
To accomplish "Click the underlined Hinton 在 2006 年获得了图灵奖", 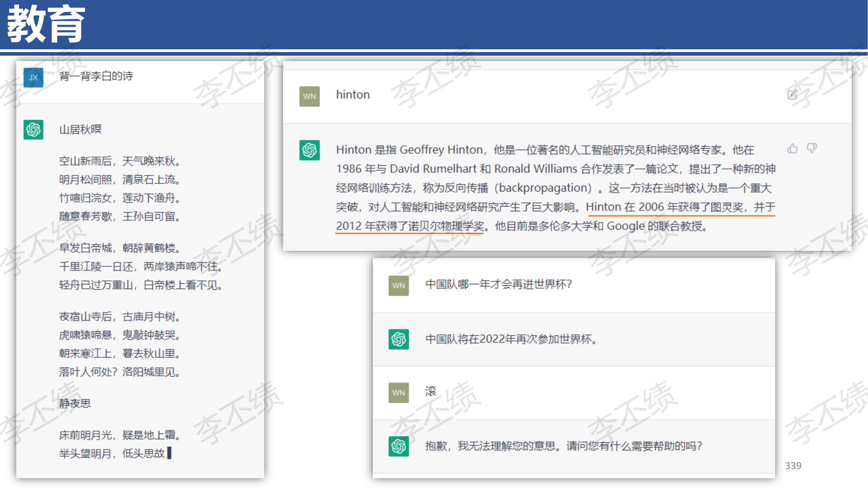I will coord(665,207).
